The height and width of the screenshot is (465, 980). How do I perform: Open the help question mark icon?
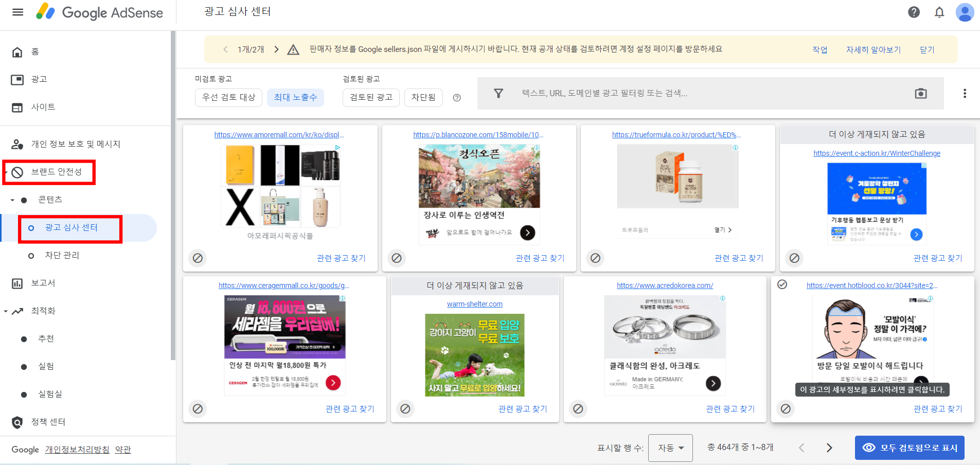(x=914, y=12)
